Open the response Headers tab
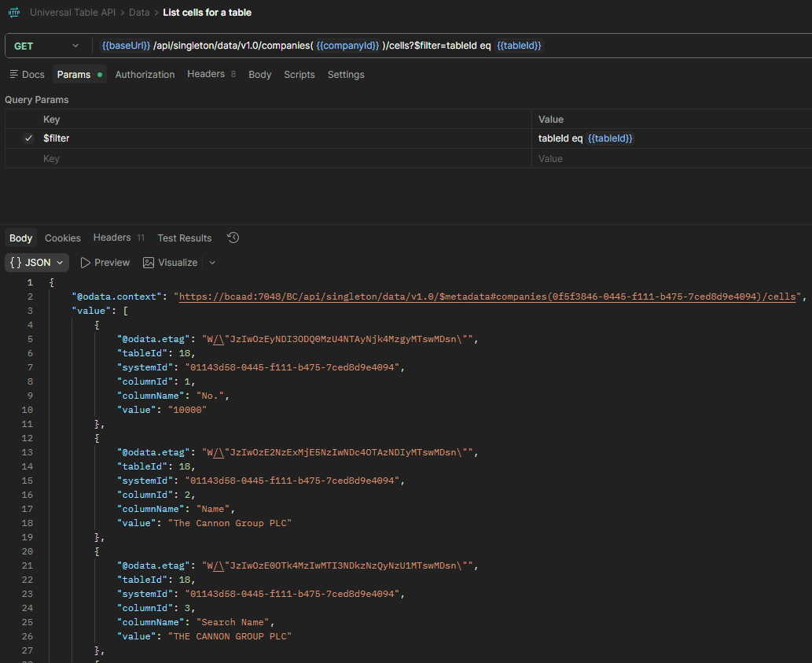This screenshot has height=663, width=812. click(119, 238)
